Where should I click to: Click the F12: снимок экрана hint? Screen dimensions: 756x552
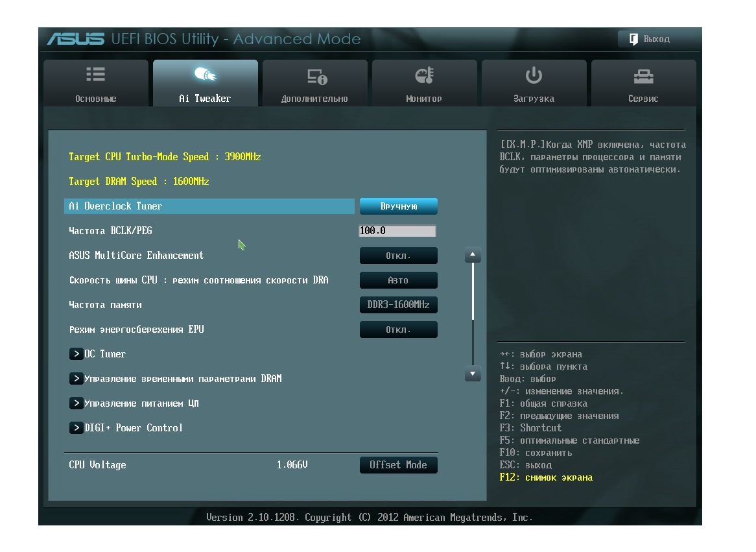click(x=546, y=477)
